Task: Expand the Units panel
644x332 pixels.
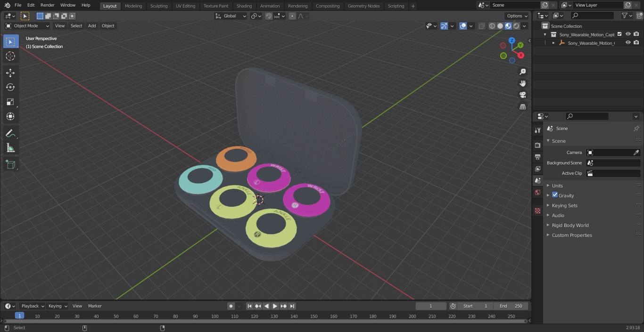Action: [x=557, y=186]
